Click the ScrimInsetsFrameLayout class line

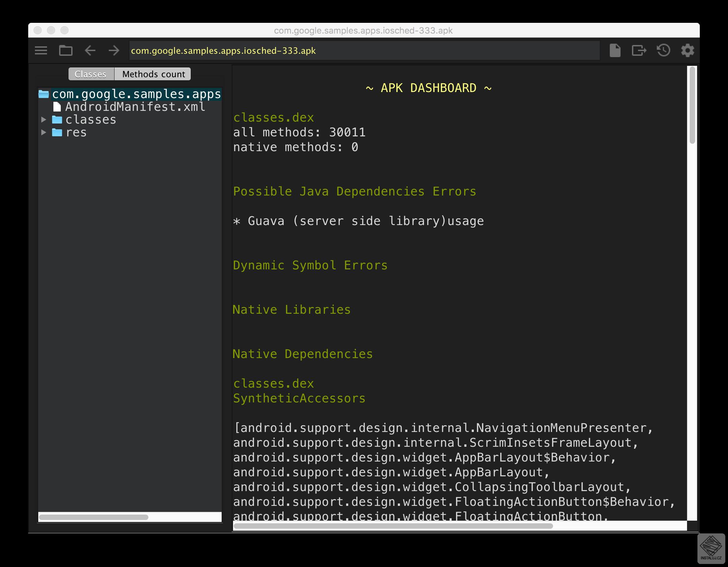tap(436, 443)
